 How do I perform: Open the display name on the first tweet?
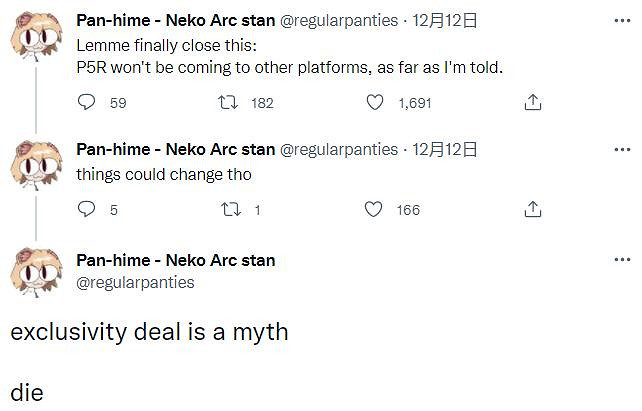[x=175, y=21]
